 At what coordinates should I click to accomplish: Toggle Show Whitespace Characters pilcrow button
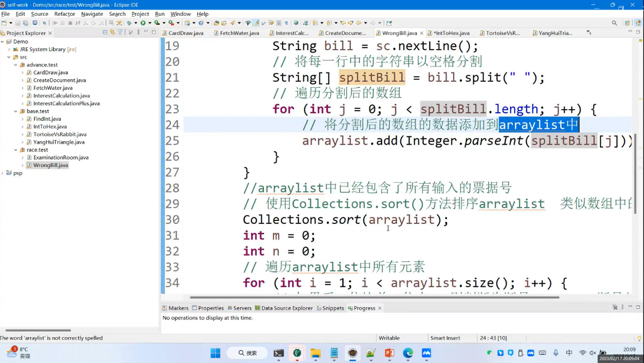[286, 23]
